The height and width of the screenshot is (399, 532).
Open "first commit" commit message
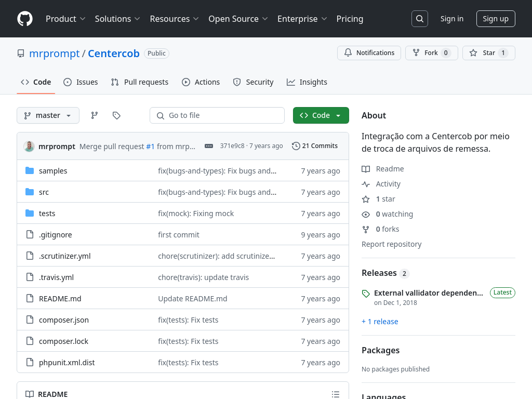179,235
